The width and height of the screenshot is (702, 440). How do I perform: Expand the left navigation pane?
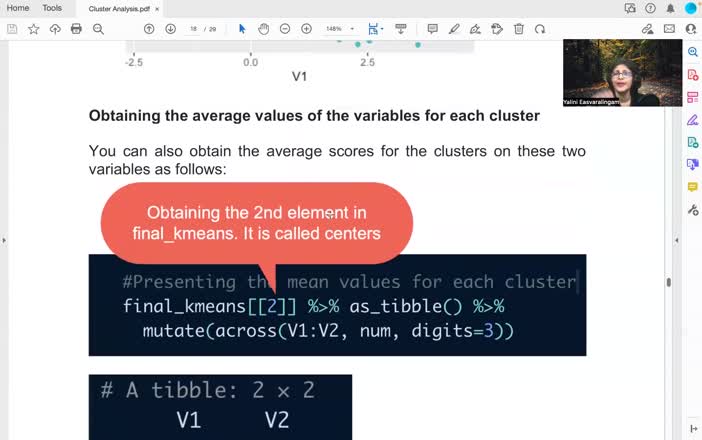coord(4,240)
